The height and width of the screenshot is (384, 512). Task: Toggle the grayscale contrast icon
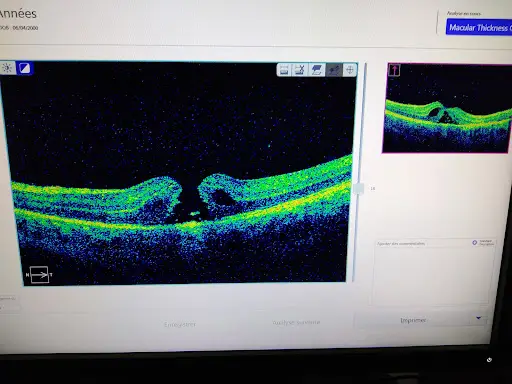pos(25,68)
